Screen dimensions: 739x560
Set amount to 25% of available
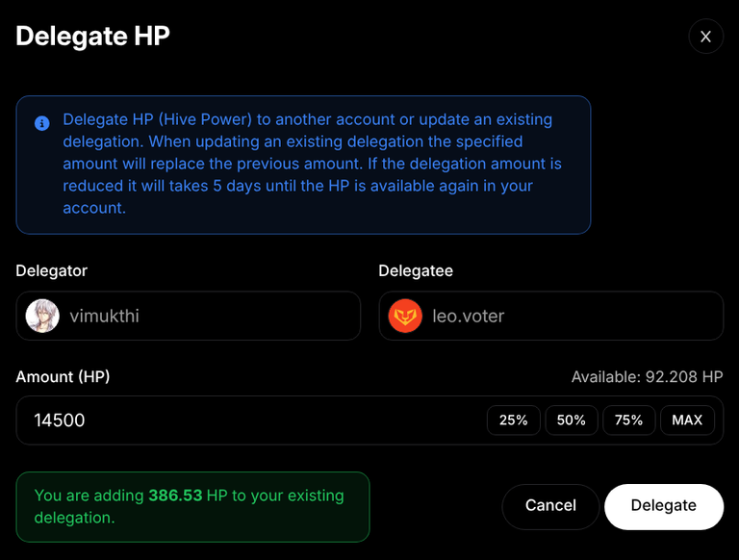pos(513,420)
